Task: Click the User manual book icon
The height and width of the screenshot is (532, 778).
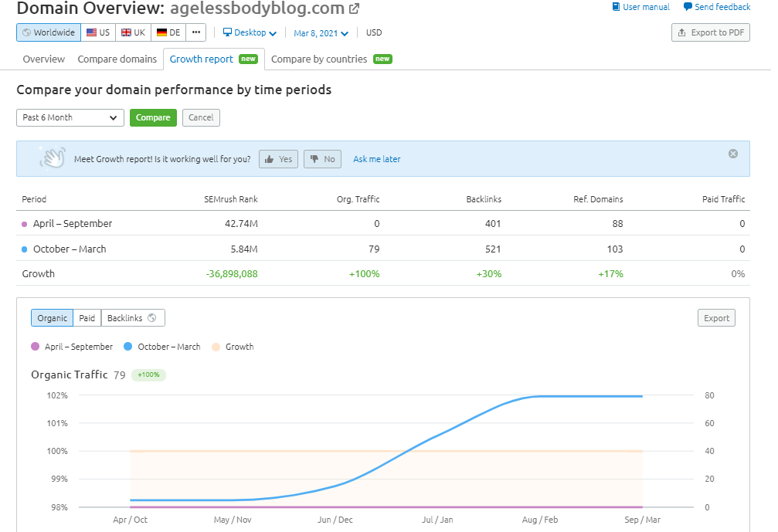Action: (616, 7)
